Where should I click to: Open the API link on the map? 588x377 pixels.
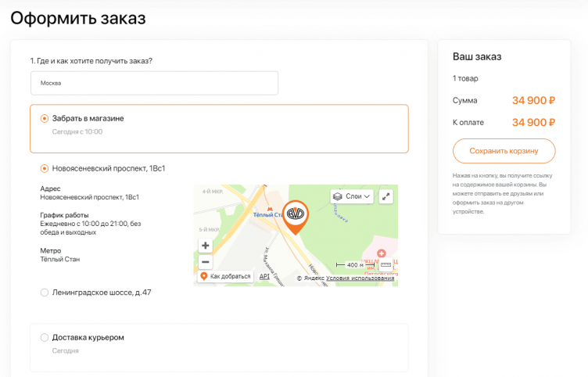(x=264, y=276)
